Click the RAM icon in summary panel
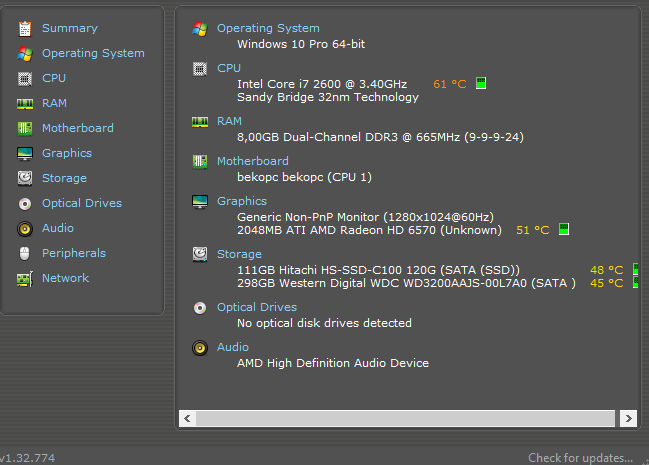The image size is (649, 465). pos(200,122)
